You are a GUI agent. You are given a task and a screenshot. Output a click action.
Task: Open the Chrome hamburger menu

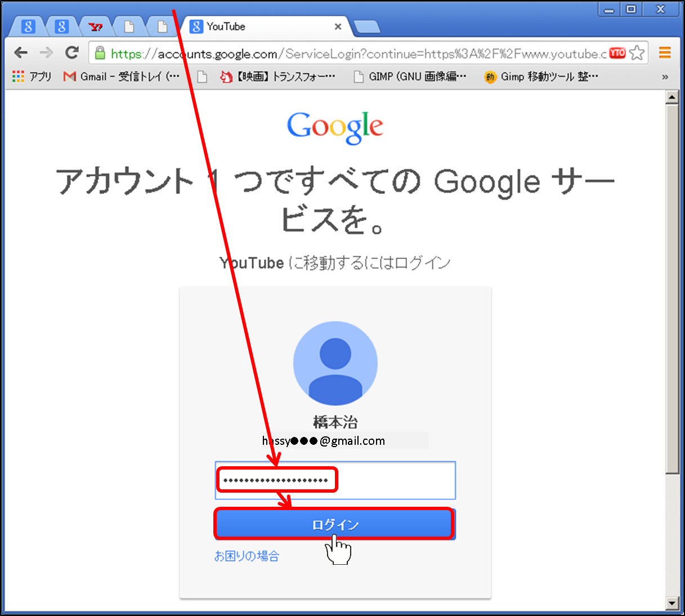coord(665,53)
